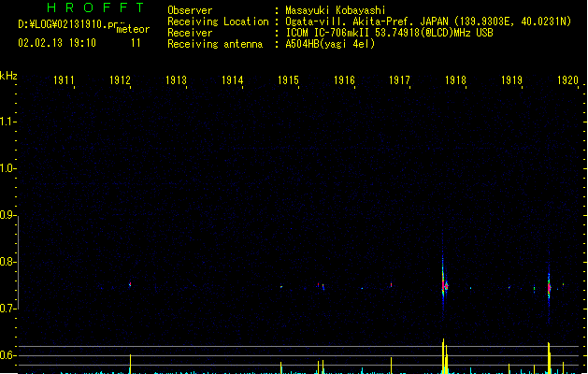
Task: Click the 'Observer' field label
Action: click(190, 10)
